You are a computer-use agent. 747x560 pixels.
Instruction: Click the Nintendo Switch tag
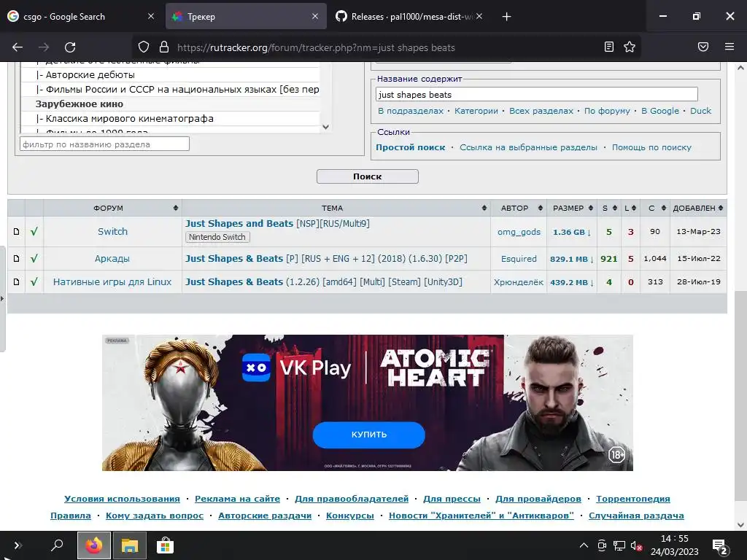[x=217, y=237]
